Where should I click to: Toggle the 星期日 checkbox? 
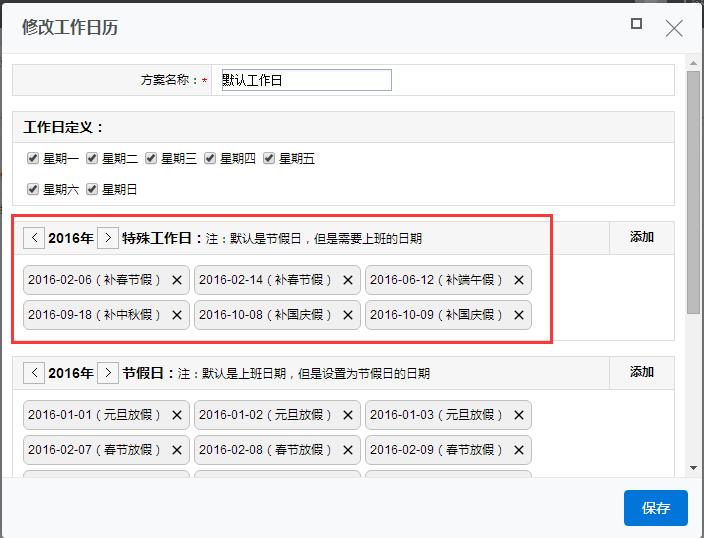pyautogui.click(x=92, y=189)
